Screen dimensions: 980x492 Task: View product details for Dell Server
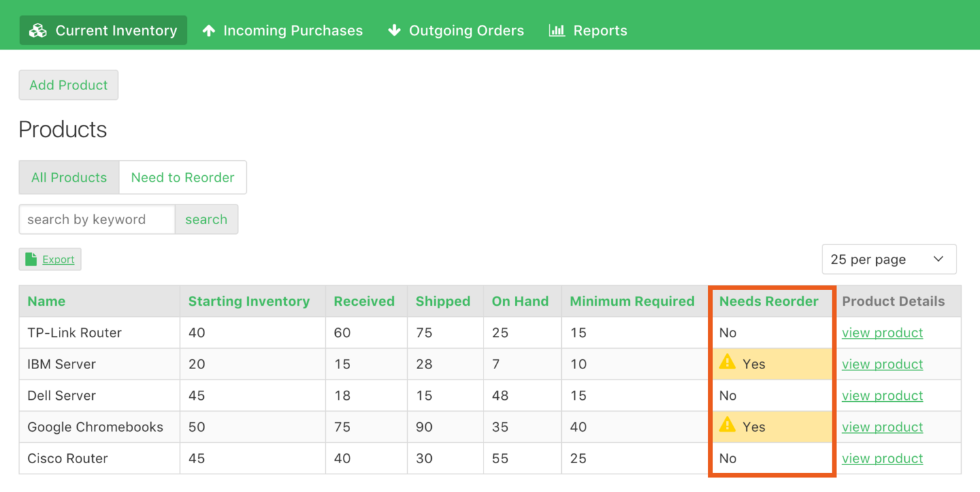pos(882,395)
